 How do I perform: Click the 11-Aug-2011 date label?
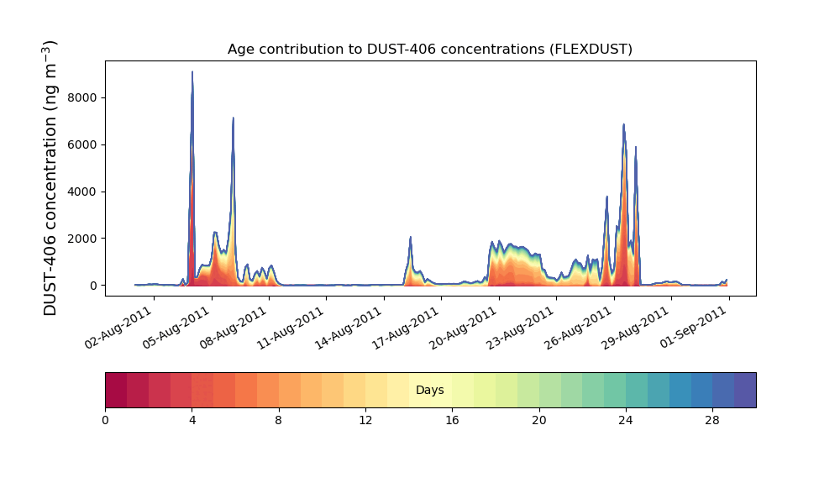coord(291,328)
